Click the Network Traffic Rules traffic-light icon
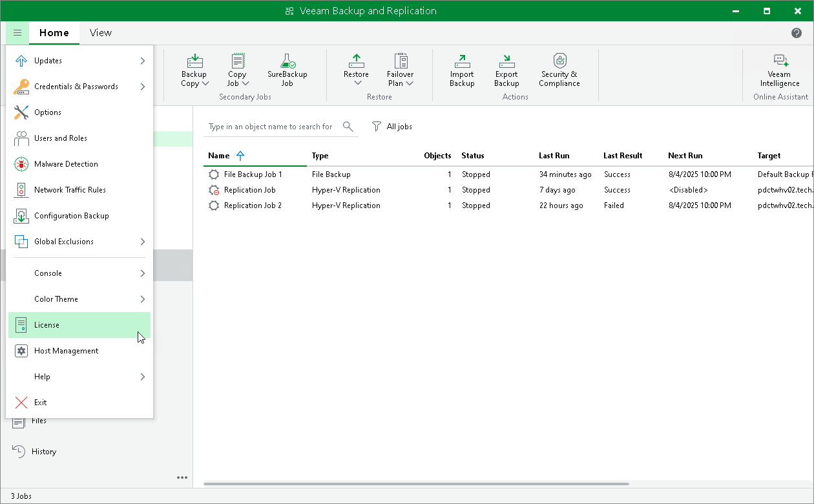Viewport: 814px width, 504px height. 21,190
